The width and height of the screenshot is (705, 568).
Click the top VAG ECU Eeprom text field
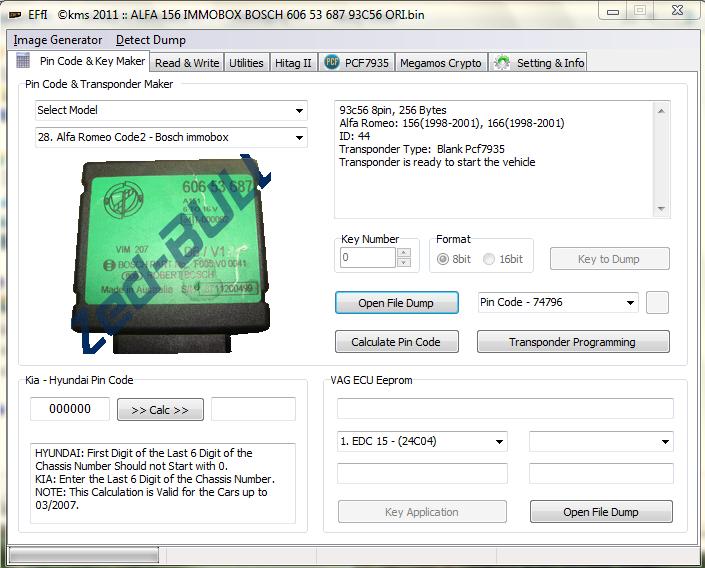click(505, 408)
